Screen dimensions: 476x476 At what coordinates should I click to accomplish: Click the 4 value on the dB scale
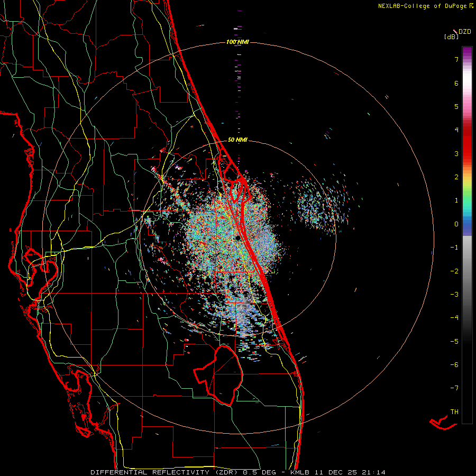tap(456, 130)
